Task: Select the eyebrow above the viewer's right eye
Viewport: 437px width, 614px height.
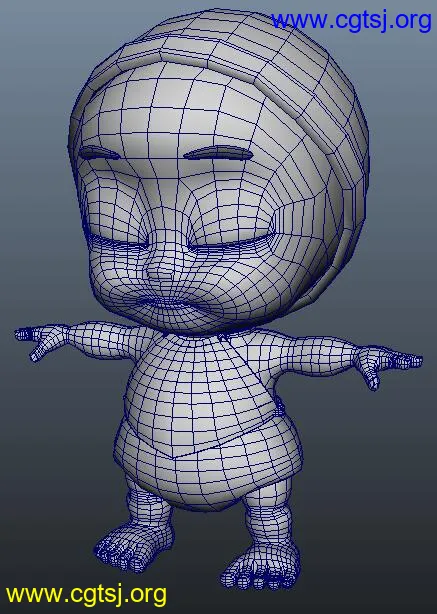Action: pos(218,153)
